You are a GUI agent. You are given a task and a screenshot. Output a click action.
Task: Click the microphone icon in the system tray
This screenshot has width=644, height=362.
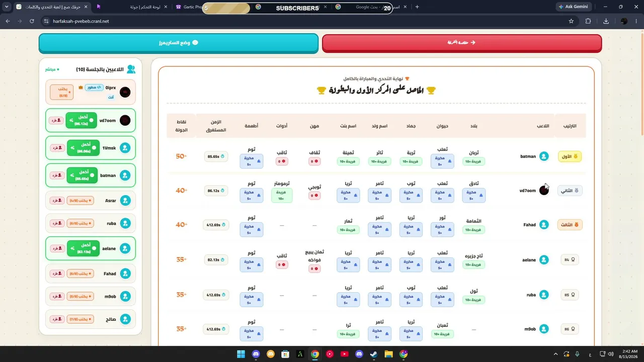(x=577, y=354)
